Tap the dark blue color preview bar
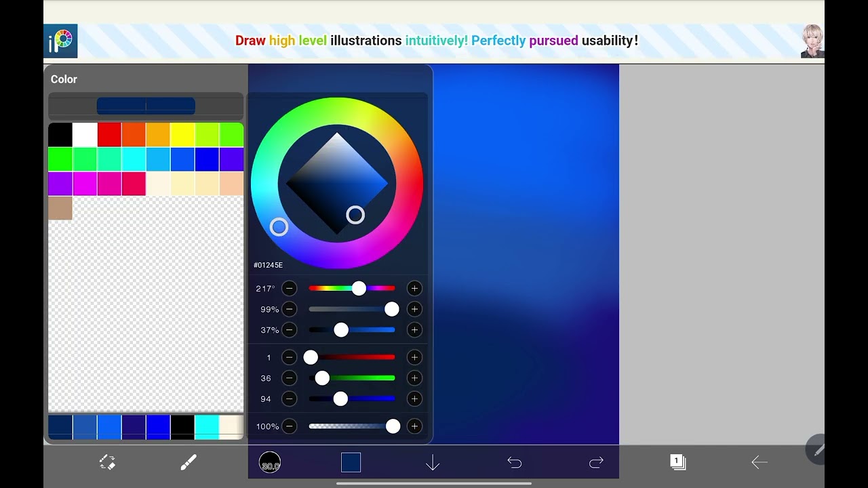This screenshot has height=488, width=868. click(146, 106)
